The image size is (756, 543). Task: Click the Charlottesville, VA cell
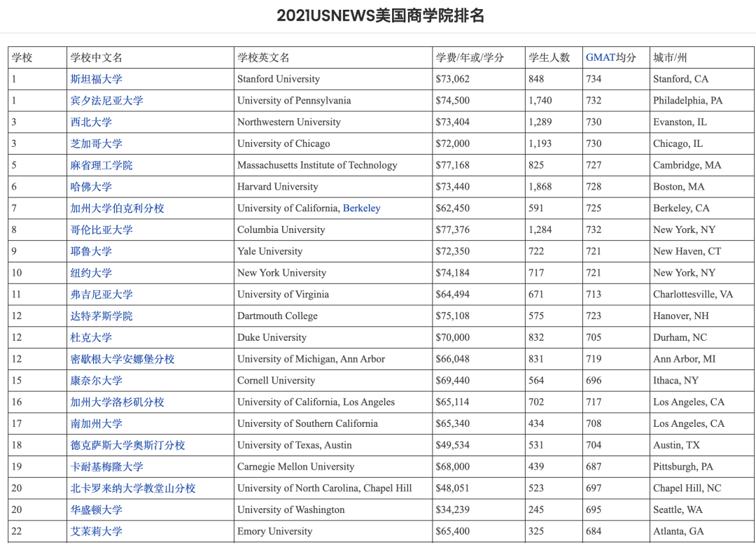tap(702, 295)
